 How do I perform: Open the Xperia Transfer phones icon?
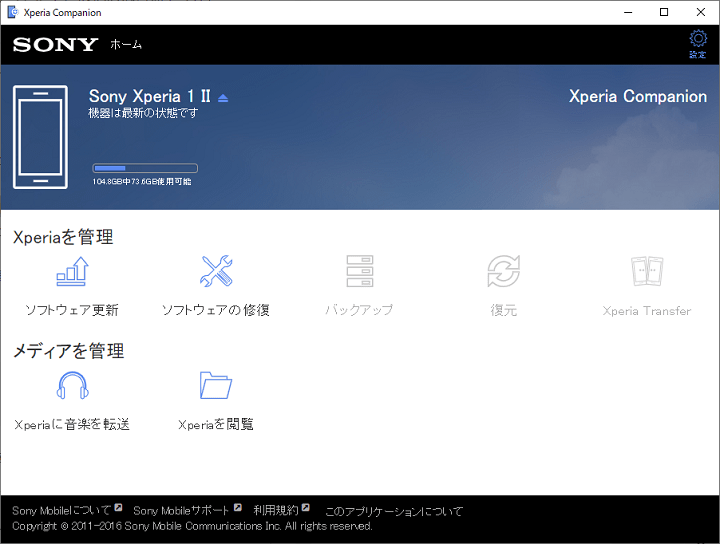(647, 271)
